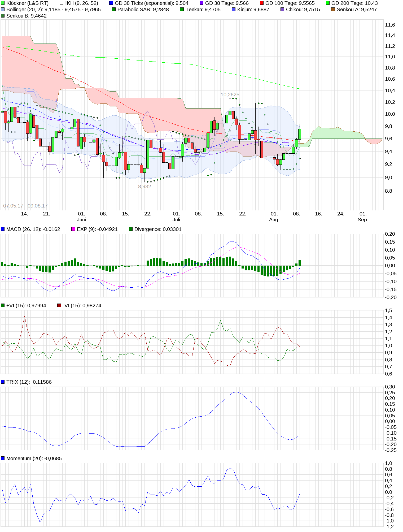Viewport: 403px width, 532px height.
Task: Click the blue Momentum (20) legend swatch
Action: click(x=3, y=459)
